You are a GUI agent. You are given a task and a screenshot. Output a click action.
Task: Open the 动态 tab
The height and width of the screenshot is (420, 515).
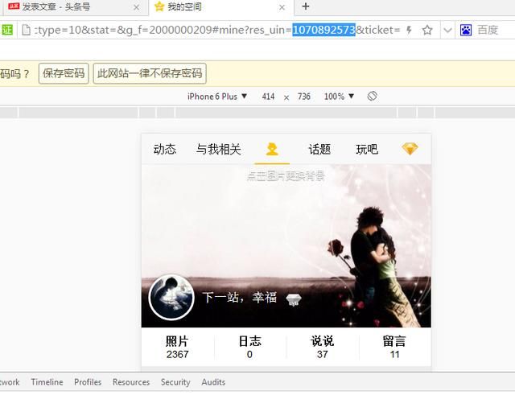pos(165,150)
